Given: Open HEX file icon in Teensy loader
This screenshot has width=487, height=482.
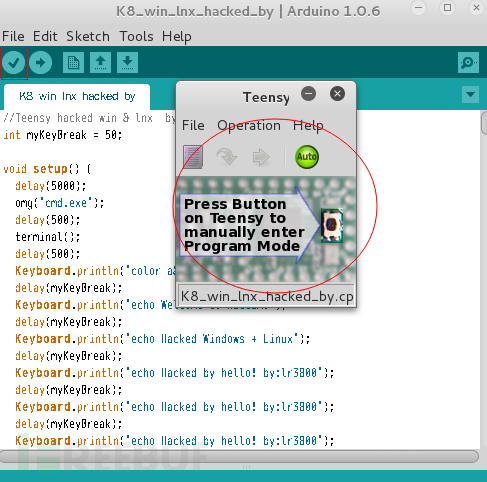Looking at the screenshot, I should [x=193, y=157].
